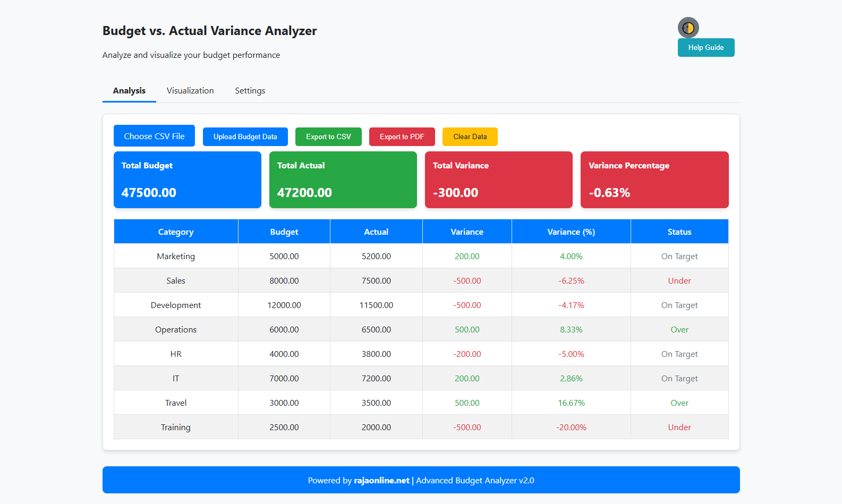Select the Total Budget summary card
The width and height of the screenshot is (842, 504).
187,180
